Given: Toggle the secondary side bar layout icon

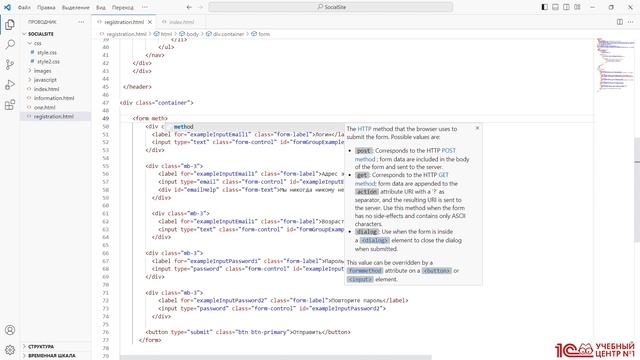Looking at the screenshot, I should 567,7.
